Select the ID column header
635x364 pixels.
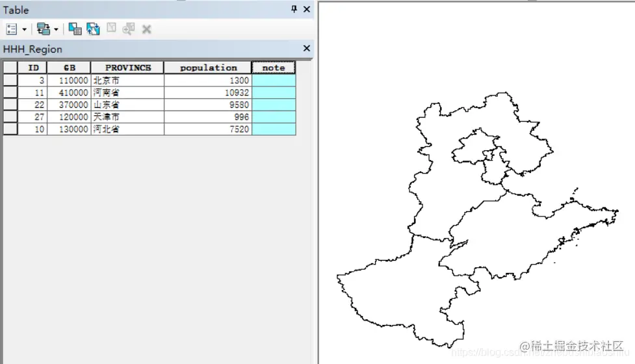point(32,68)
